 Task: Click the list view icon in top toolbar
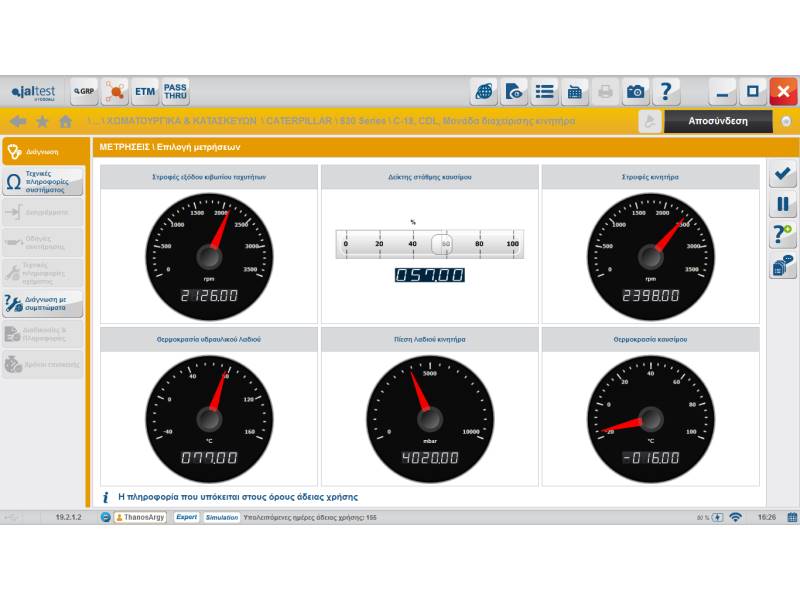pos(545,92)
